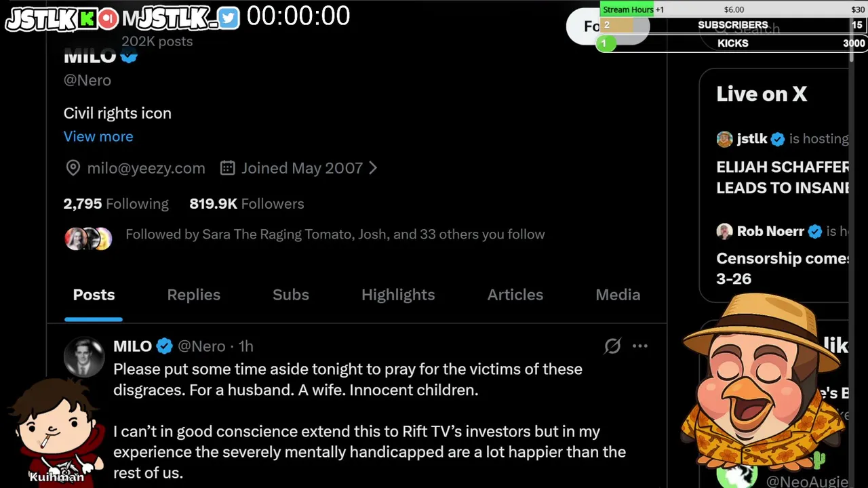Click jstlk's verified badge in Live on X

point(778,139)
